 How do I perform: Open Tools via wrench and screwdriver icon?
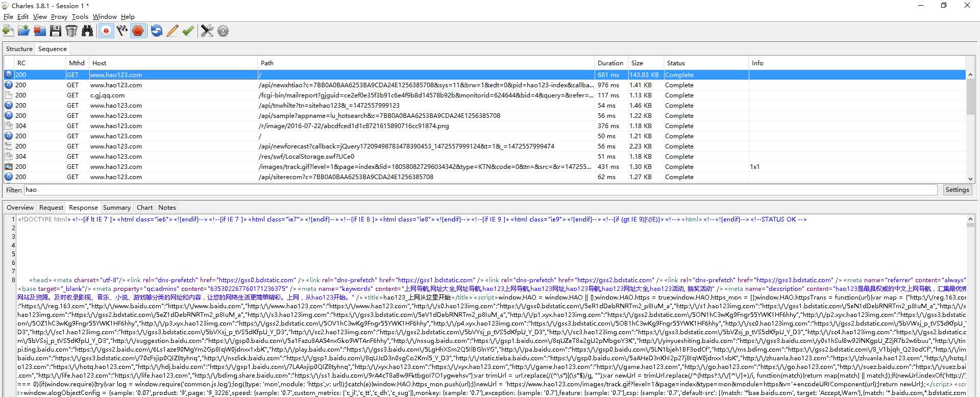point(207,31)
